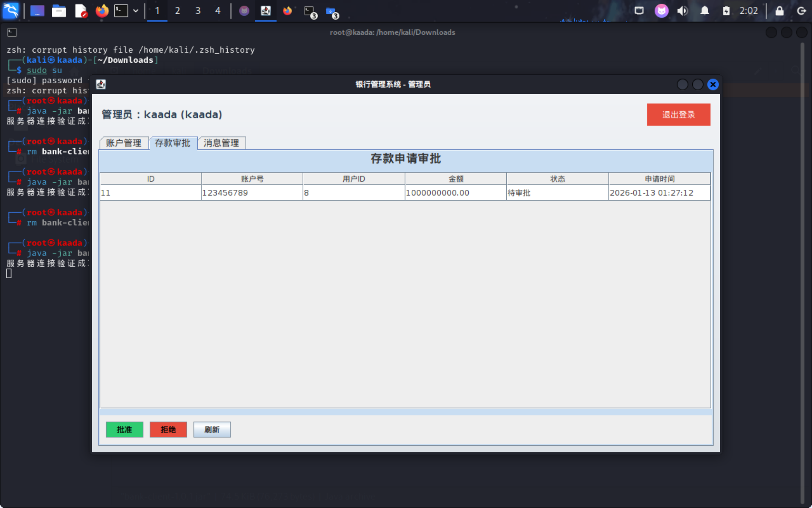This screenshot has width=812, height=508.
Task: Open the 消息管理 tab
Action: pyautogui.click(x=221, y=143)
